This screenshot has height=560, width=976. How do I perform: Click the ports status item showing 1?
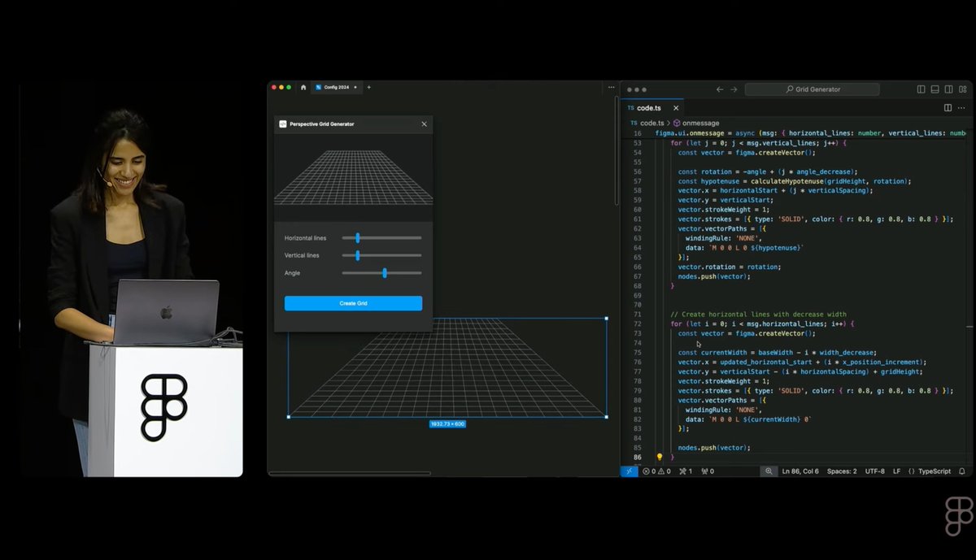685,471
